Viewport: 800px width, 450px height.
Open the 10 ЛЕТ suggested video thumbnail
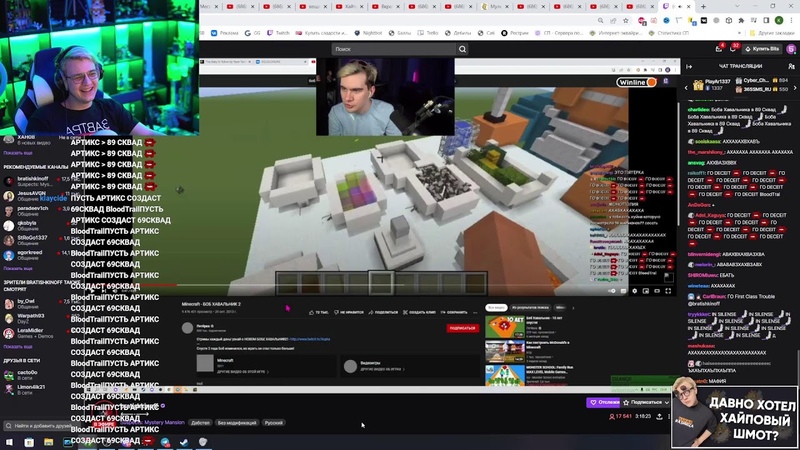point(505,327)
